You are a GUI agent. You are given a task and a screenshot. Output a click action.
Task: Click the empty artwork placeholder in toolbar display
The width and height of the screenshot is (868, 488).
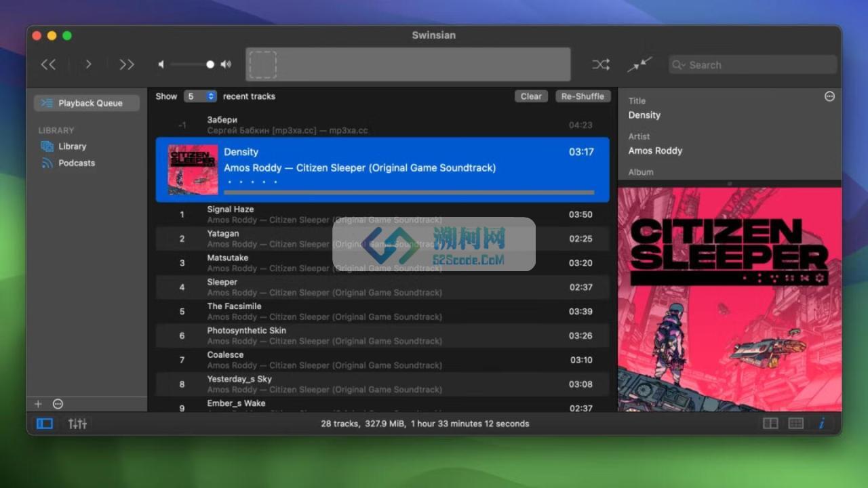click(262, 65)
